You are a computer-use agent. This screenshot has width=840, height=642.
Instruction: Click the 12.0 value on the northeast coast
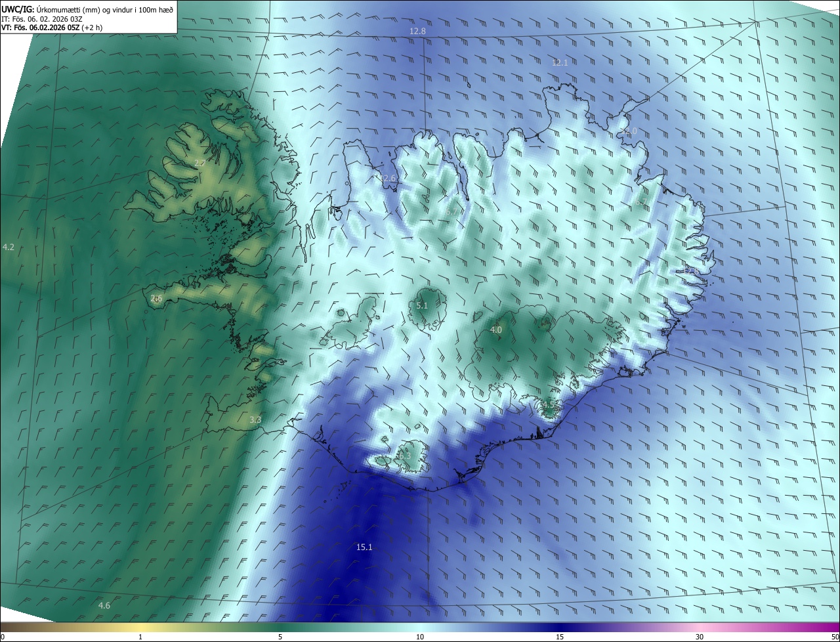629,131
